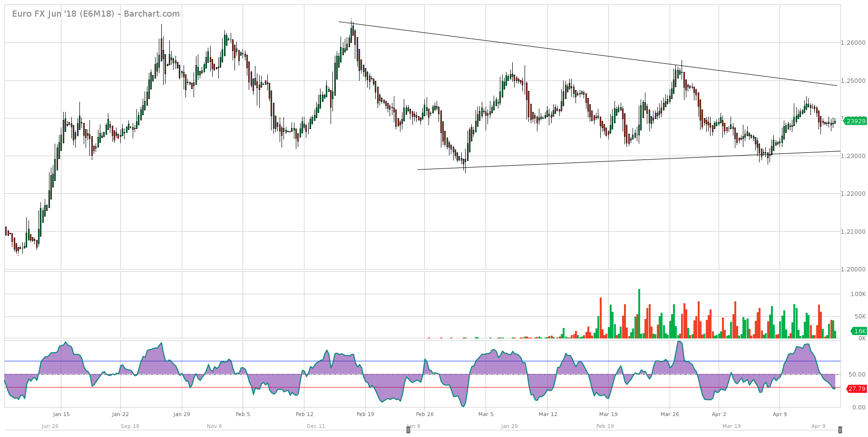This screenshot has height=437, width=868.
Task: Click the Jun 26 navigator date label
Action: click(50, 426)
